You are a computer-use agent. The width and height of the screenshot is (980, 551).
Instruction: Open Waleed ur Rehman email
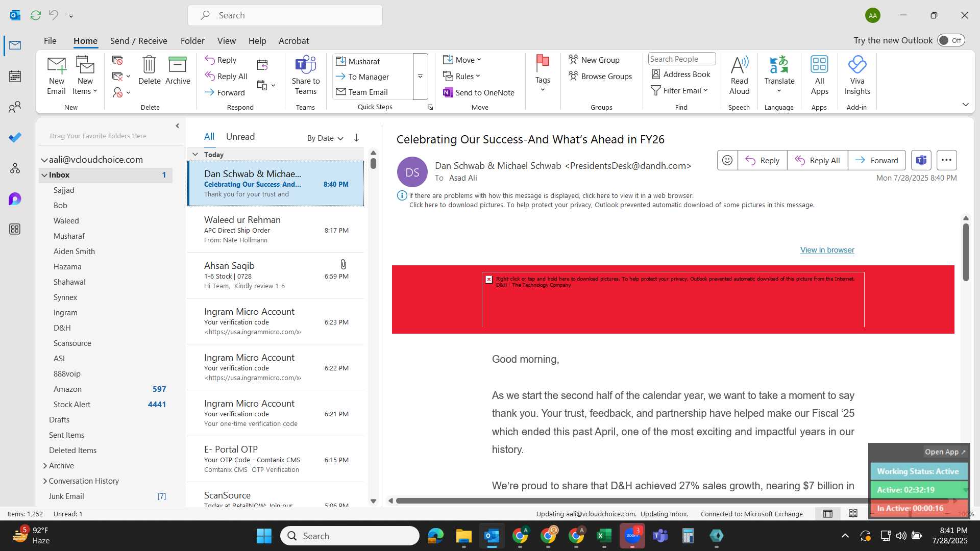276,230
